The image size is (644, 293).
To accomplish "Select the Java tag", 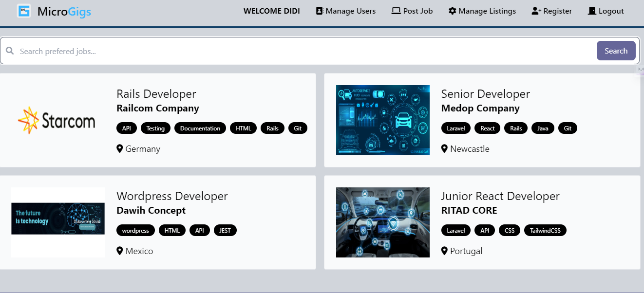I will click(543, 128).
